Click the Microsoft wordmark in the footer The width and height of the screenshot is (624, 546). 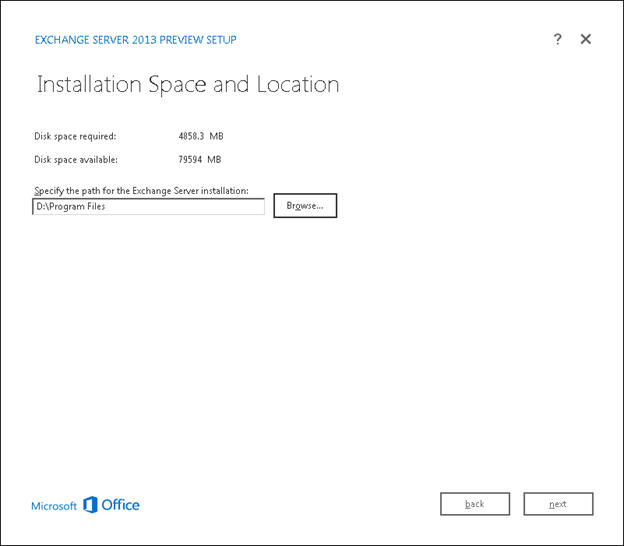(x=54, y=506)
